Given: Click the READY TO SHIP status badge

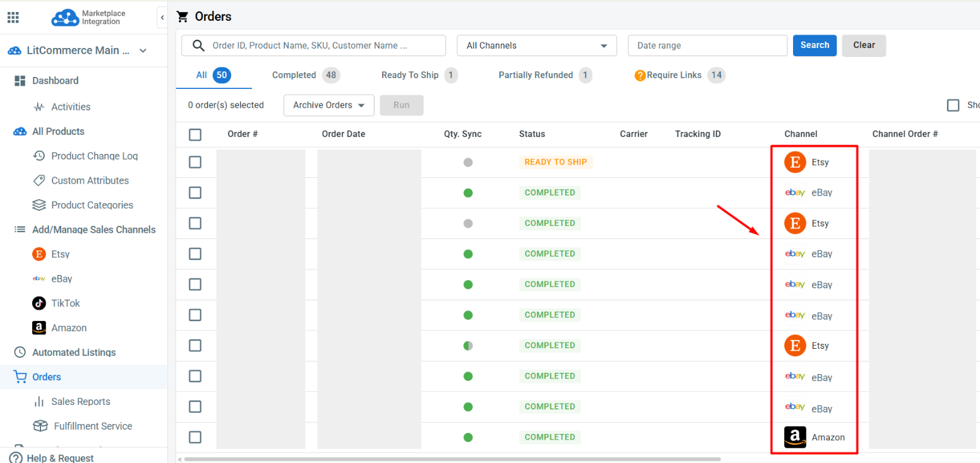Looking at the screenshot, I should 556,162.
